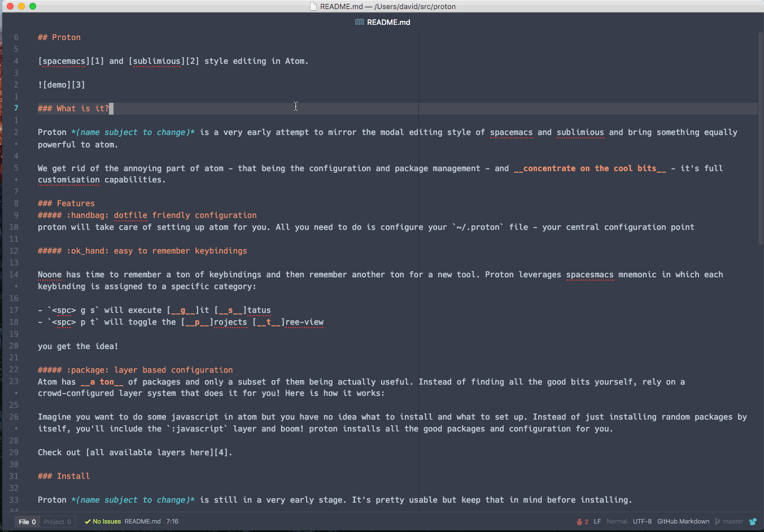Click the 'Noone' misspelled word
Image resolution: width=764 pixels, height=532 pixels.
point(50,274)
